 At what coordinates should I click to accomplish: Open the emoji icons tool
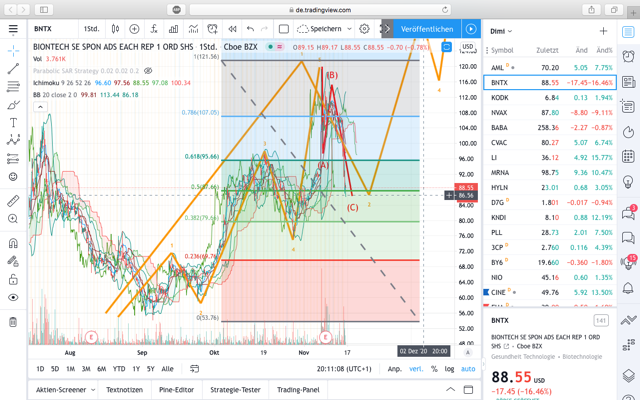[x=13, y=176]
